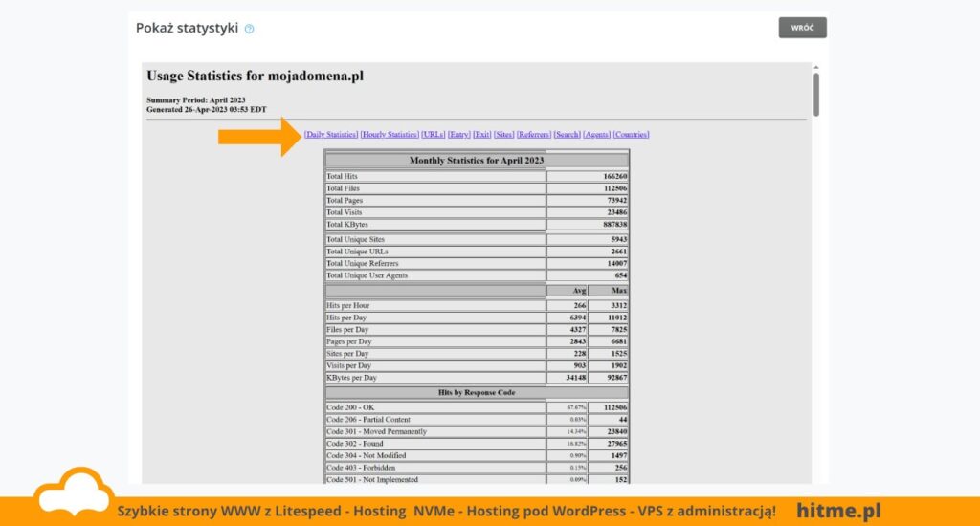This screenshot has width=980, height=526.
Task: Open the Agents link
Action: pyautogui.click(x=597, y=134)
